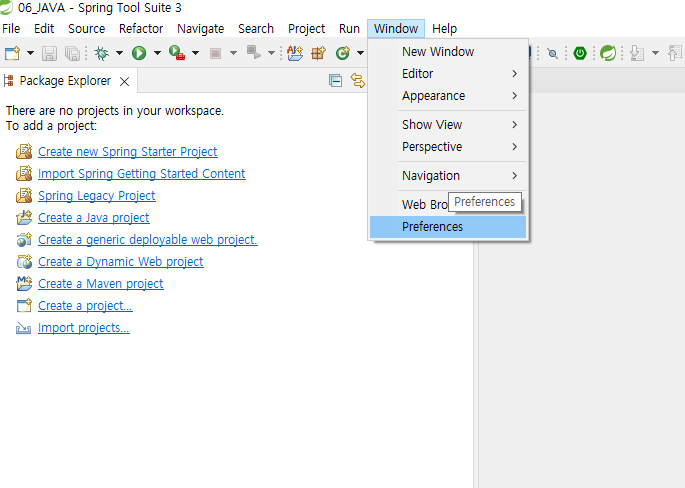Click Import projects... link

83,328
